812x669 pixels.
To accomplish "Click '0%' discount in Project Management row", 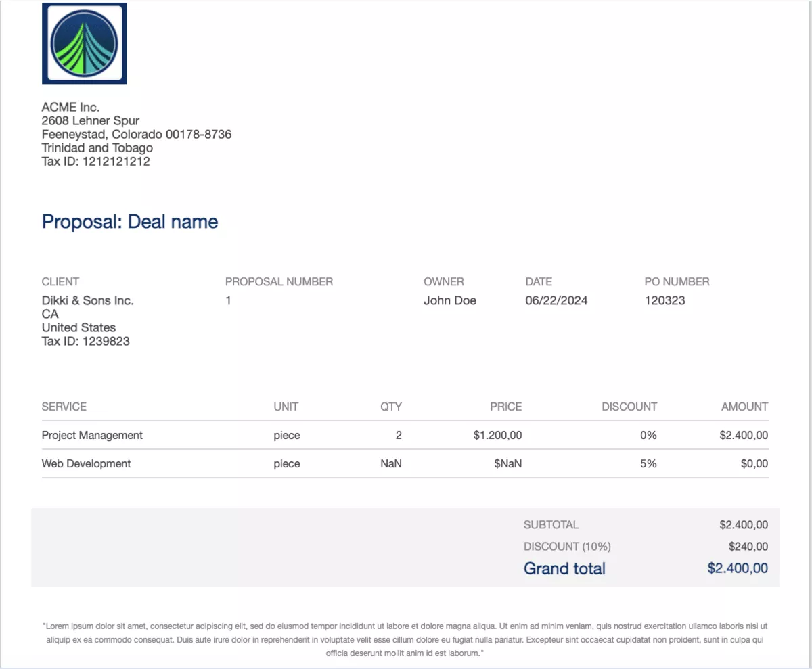I will 648,435.
